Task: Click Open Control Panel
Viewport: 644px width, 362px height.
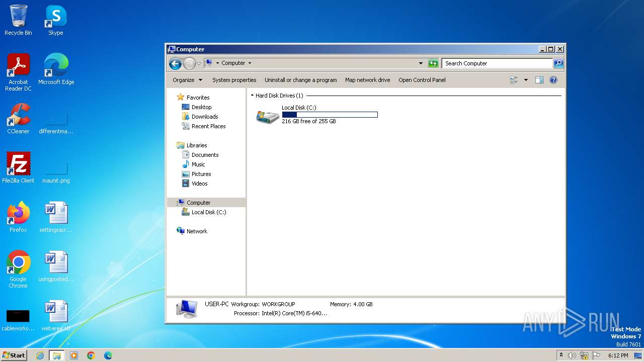Action: (x=422, y=80)
